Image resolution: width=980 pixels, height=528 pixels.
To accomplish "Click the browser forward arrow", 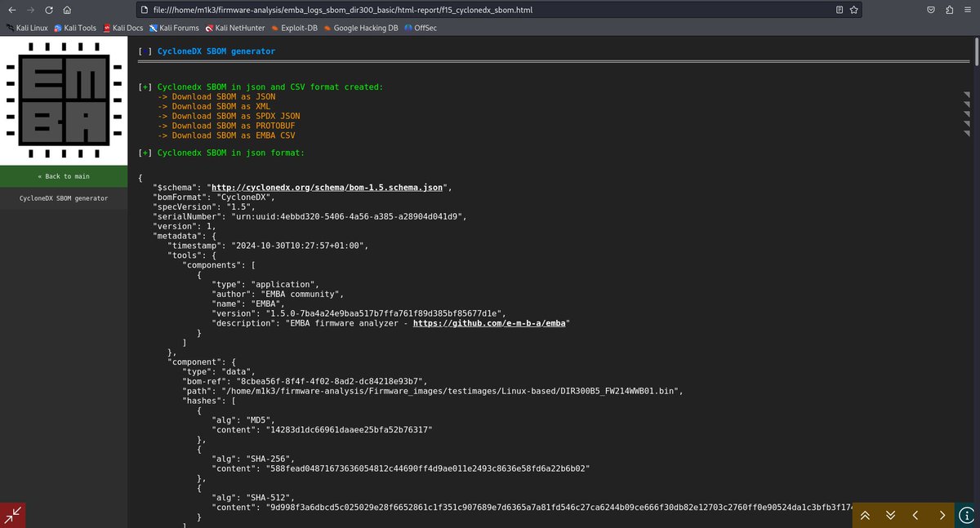I will (31, 11).
